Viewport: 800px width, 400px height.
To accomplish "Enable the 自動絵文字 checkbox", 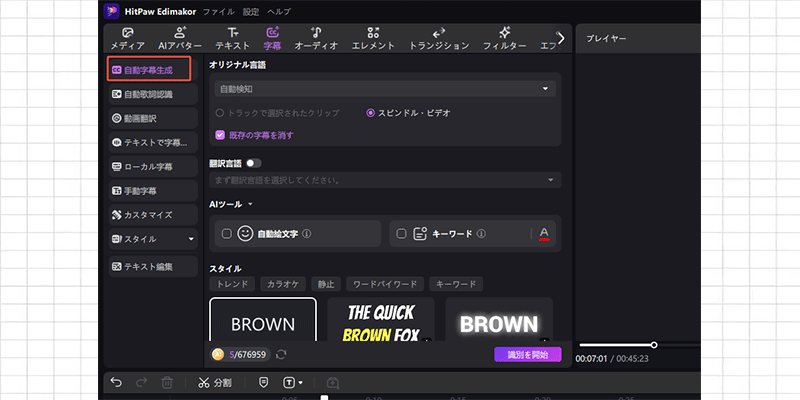I will (227, 234).
